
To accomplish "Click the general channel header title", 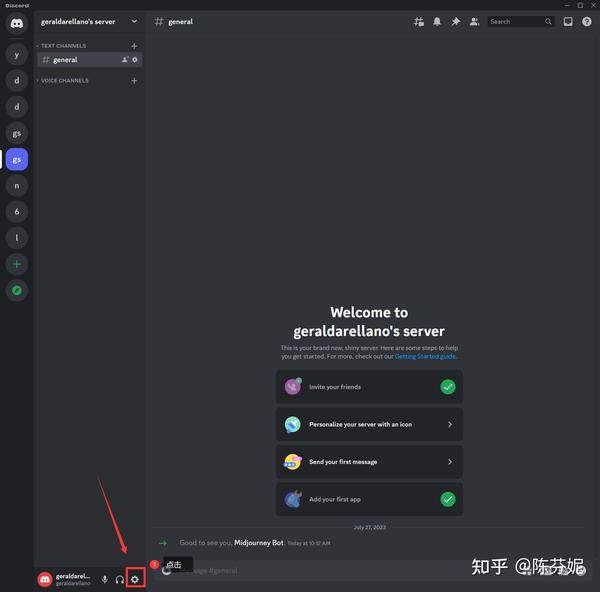I will pos(180,22).
